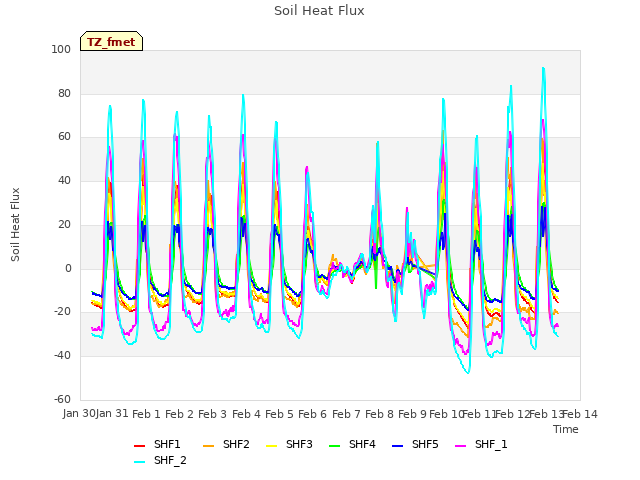Click the Time axis label
Image resolution: width=640 pixels, height=480 pixels.
[x=566, y=429]
